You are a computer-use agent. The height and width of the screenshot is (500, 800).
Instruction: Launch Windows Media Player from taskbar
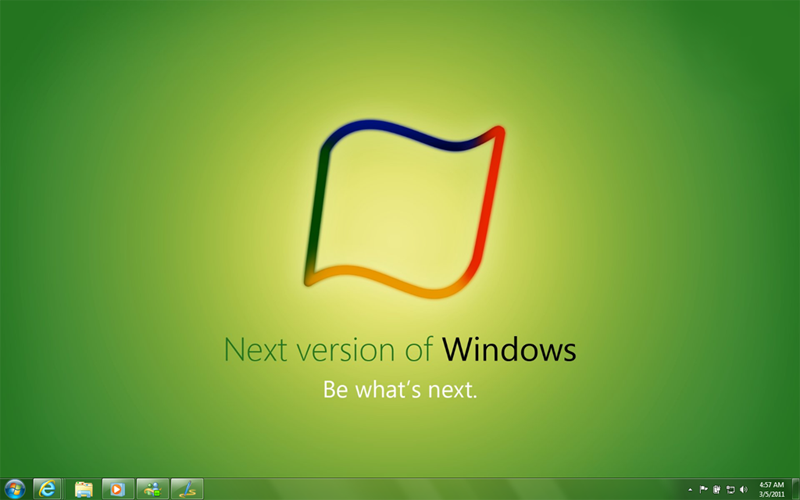pyautogui.click(x=118, y=489)
